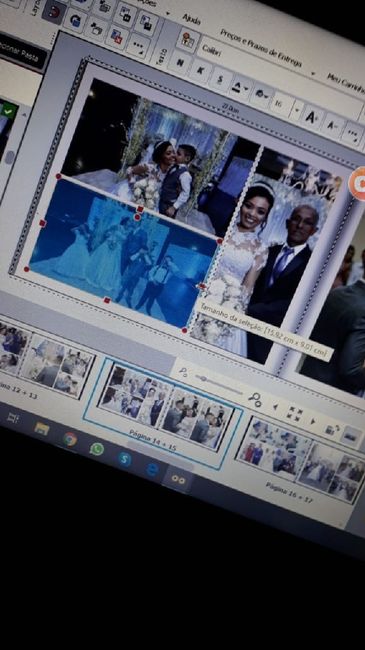The width and height of the screenshot is (365, 650).
Task: Open Task View on taskbar
Action: (x=12, y=418)
